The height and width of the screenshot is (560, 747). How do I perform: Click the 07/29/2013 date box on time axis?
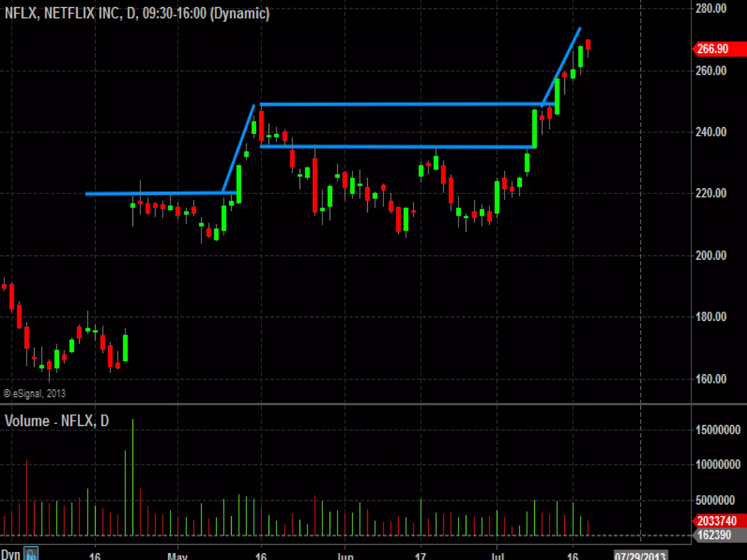[x=640, y=556]
